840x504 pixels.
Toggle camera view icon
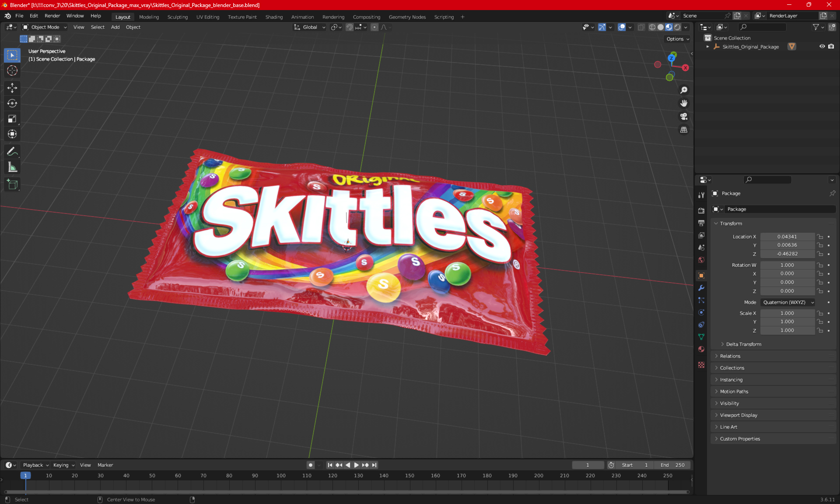683,116
